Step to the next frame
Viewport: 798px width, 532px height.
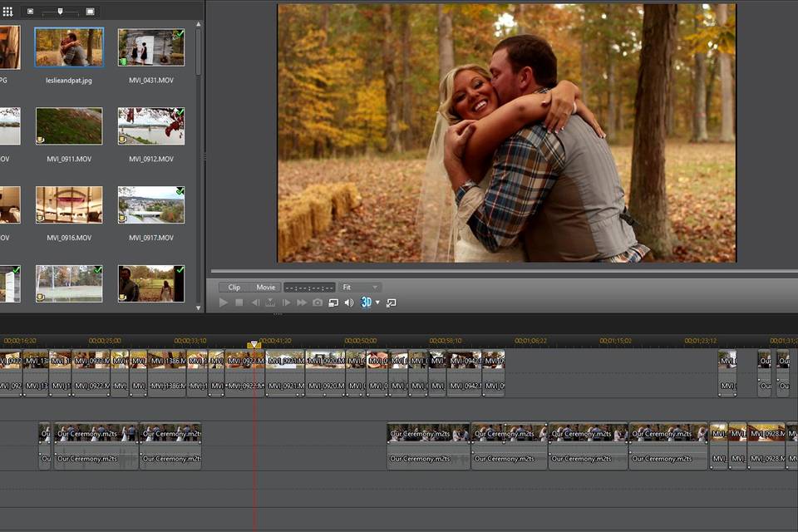tap(286, 303)
